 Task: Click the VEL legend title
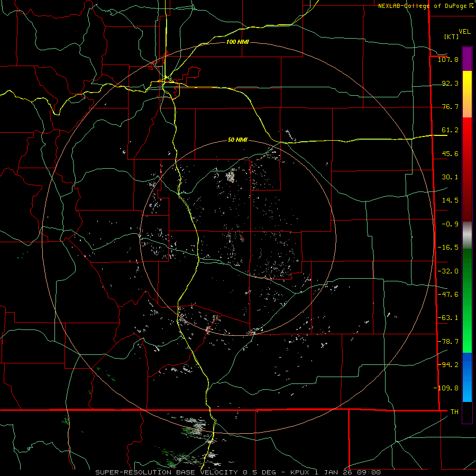pyautogui.click(x=464, y=32)
